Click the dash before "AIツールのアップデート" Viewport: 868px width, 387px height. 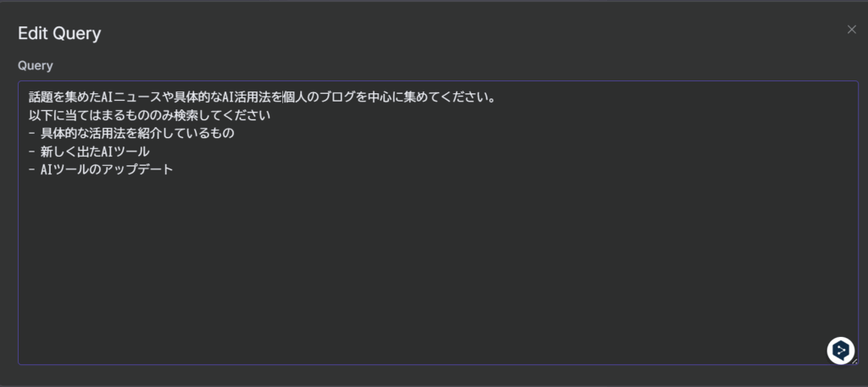[31, 169]
